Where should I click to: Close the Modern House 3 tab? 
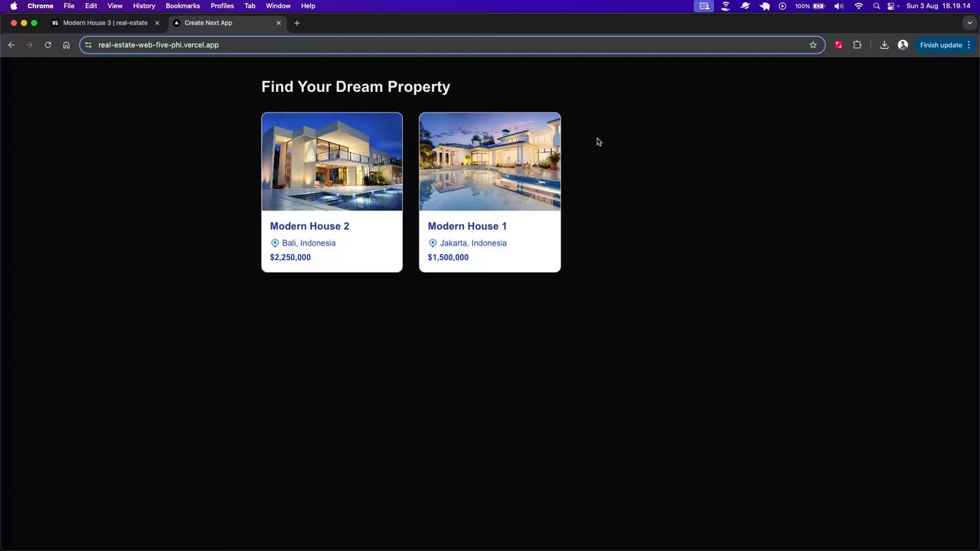[157, 23]
